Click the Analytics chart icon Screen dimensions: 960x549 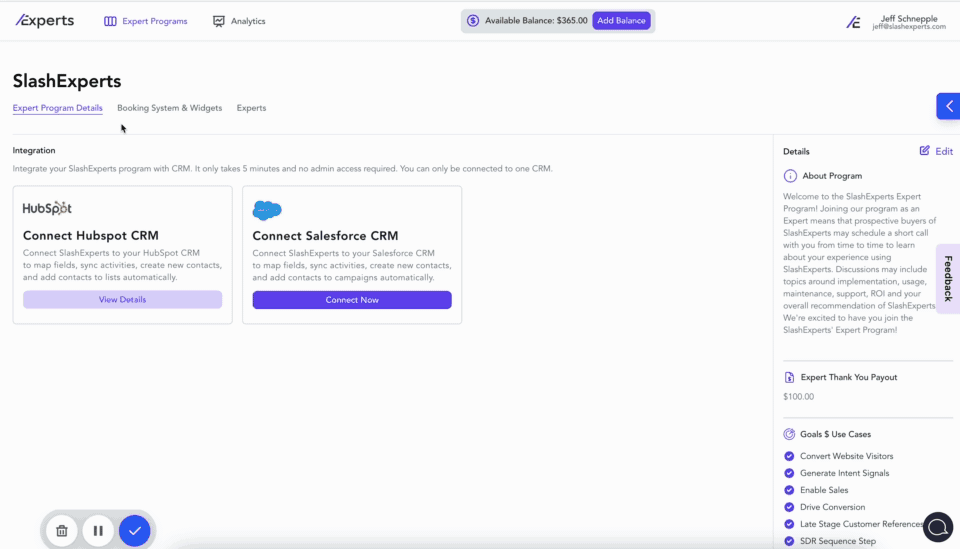[x=219, y=21]
